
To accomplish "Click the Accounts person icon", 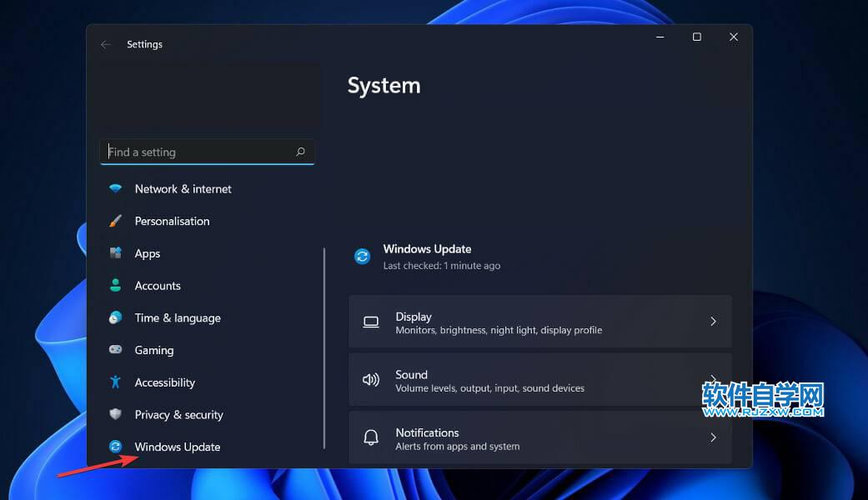I will tap(115, 285).
